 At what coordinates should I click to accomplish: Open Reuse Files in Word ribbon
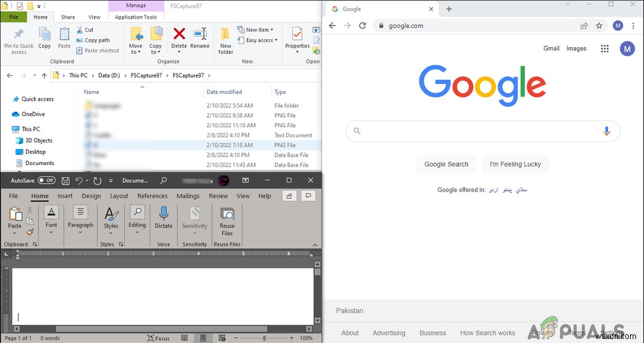227,222
